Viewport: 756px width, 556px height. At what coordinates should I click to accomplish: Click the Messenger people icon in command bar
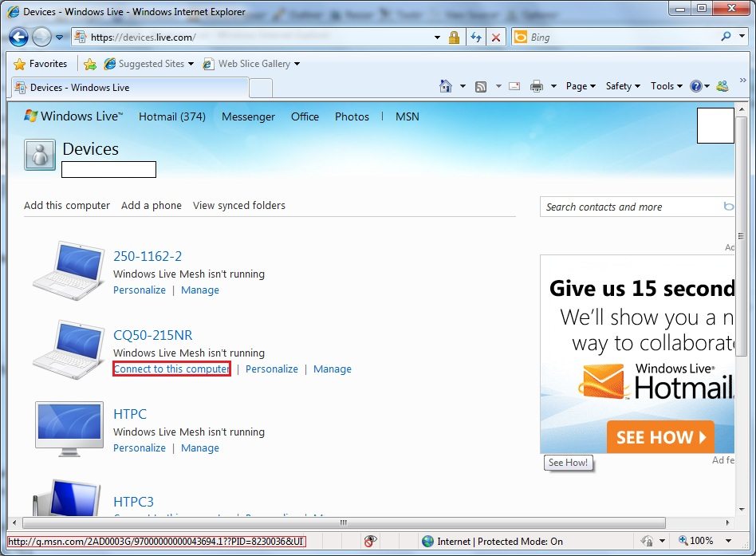[723, 86]
